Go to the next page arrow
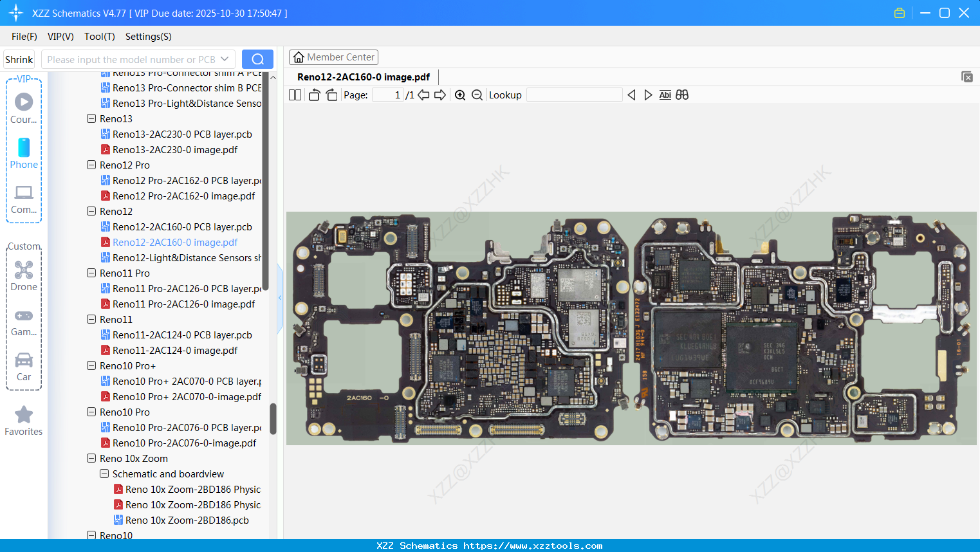This screenshot has height=552, width=980. pyautogui.click(x=440, y=95)
